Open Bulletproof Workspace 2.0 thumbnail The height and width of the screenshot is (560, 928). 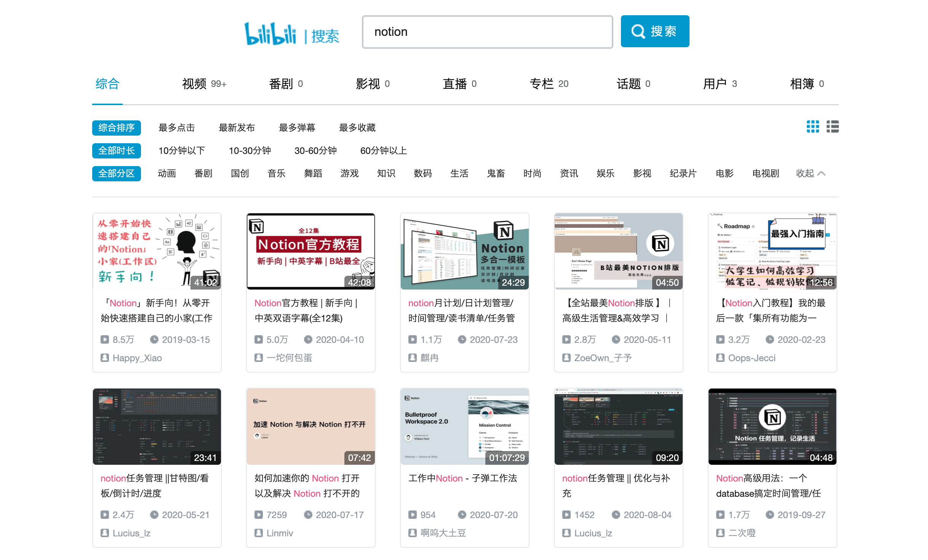pos(465,427)
